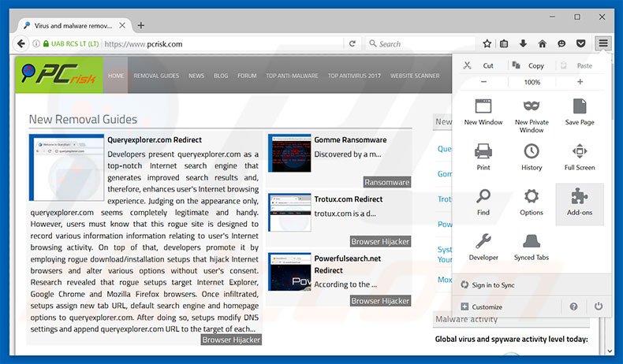This screenshot has height=364, width=623.
Task: Click Browser Hijacker tag under Powerfulsearch
Action: (380, 301)
